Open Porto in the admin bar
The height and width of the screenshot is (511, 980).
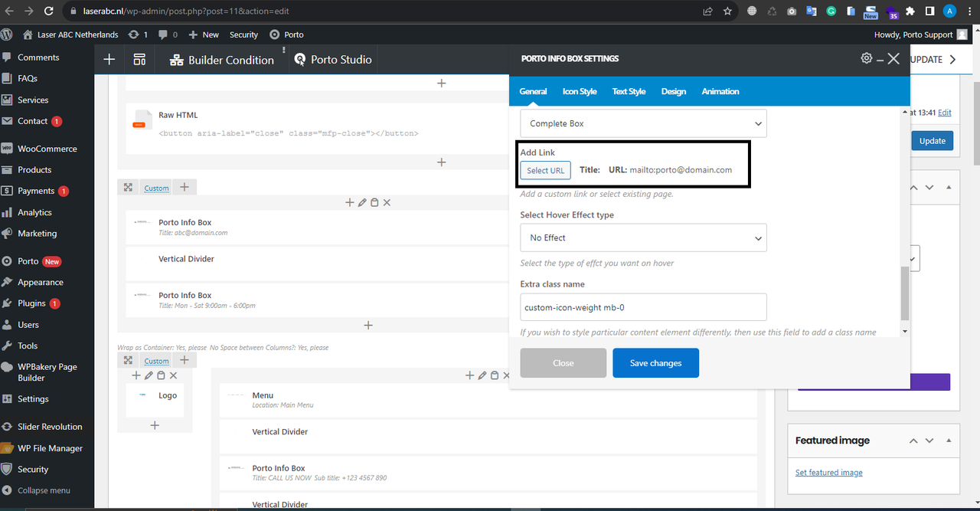286,34
